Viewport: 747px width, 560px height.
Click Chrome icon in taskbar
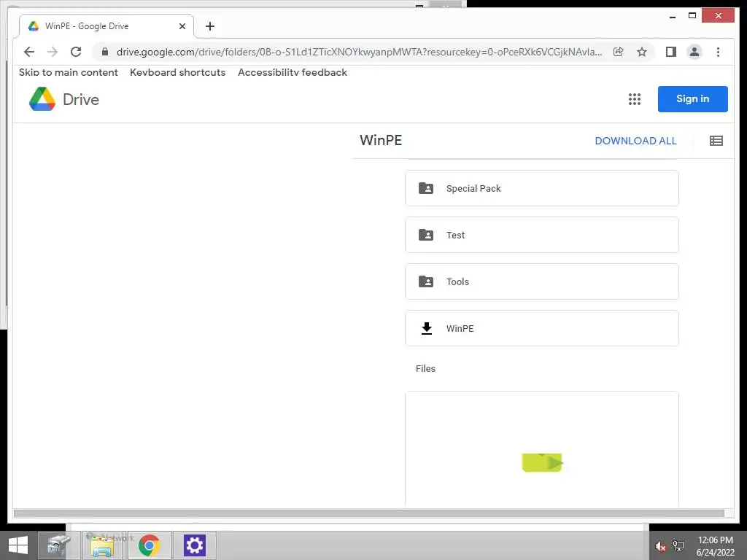tap(149, 545)
